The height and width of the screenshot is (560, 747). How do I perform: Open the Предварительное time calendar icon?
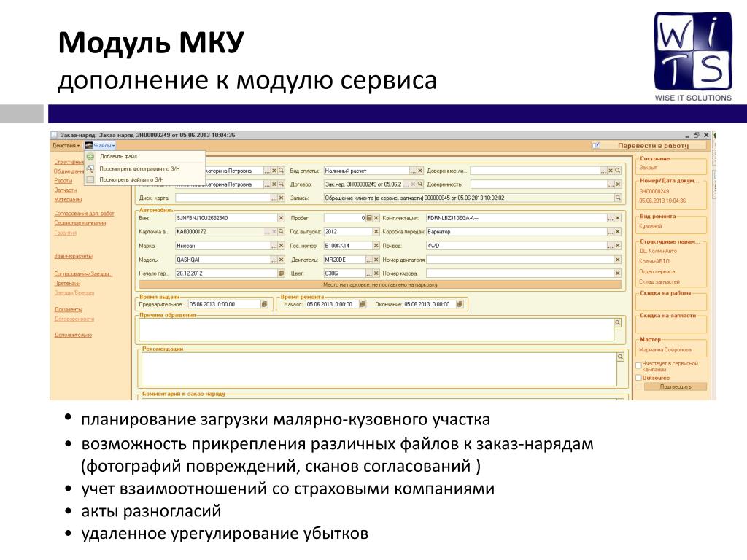click(264, 304)
